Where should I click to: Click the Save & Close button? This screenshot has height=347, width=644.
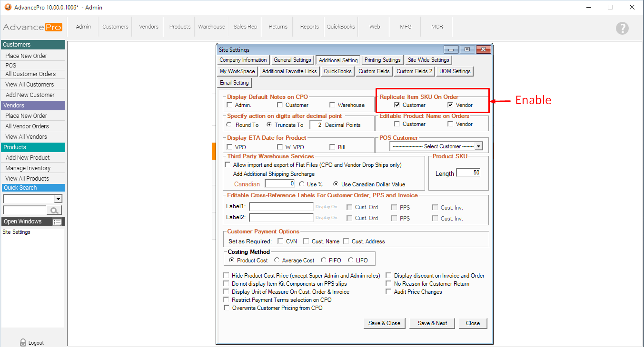[384, 323]
